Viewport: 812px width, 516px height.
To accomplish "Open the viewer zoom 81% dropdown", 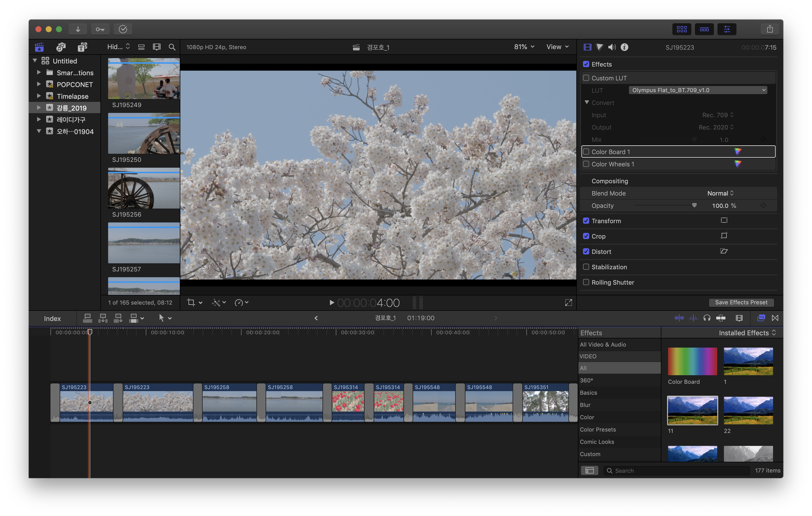I will [x=524, y=47].
